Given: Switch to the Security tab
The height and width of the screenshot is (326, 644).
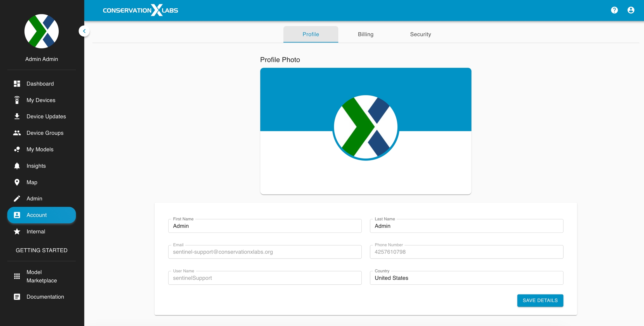Looking at the screenshot, I should 420,34.
